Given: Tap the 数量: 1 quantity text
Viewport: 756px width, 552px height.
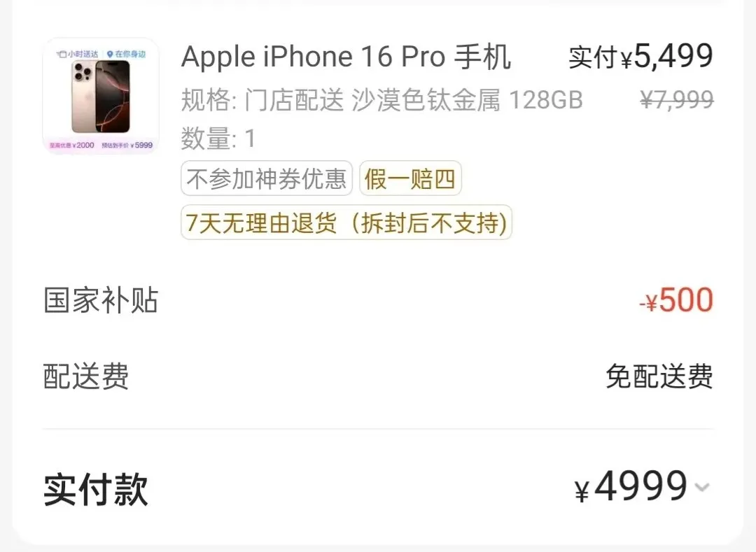Looking at the screenshot, I should pos(218,139).
